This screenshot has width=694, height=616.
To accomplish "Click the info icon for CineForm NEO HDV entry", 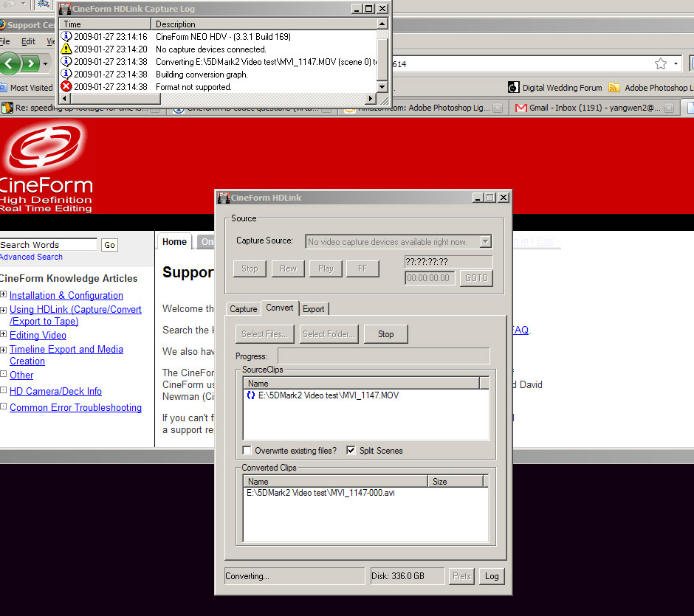I will point(66,36).
